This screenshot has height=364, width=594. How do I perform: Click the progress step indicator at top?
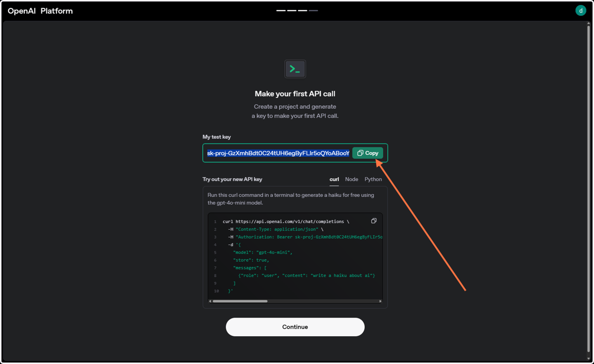click(x=297, y=10)
